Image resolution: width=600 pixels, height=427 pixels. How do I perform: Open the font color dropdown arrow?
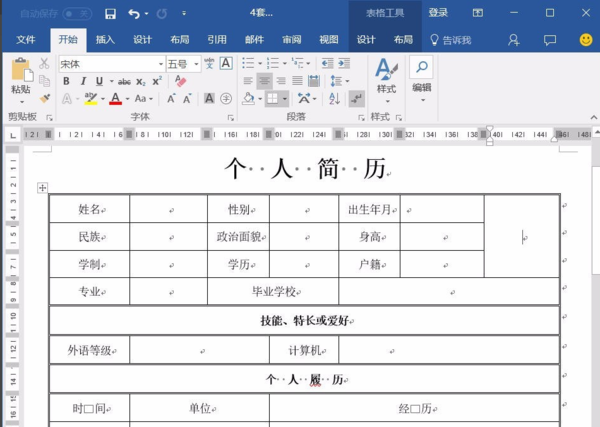tap(127, 99)
